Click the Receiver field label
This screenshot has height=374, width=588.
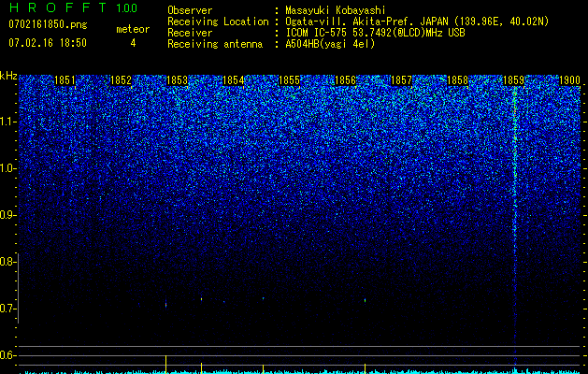(x=190, y=33)
